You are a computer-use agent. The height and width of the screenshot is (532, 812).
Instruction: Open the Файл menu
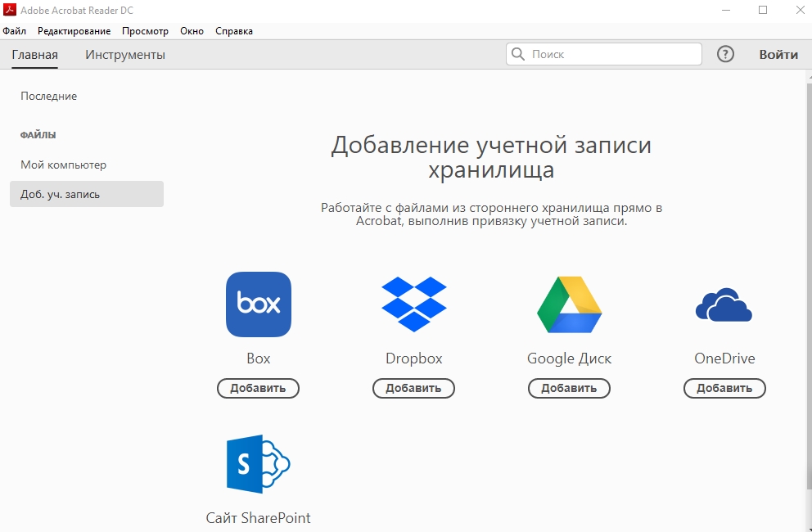tap(14, 31)
